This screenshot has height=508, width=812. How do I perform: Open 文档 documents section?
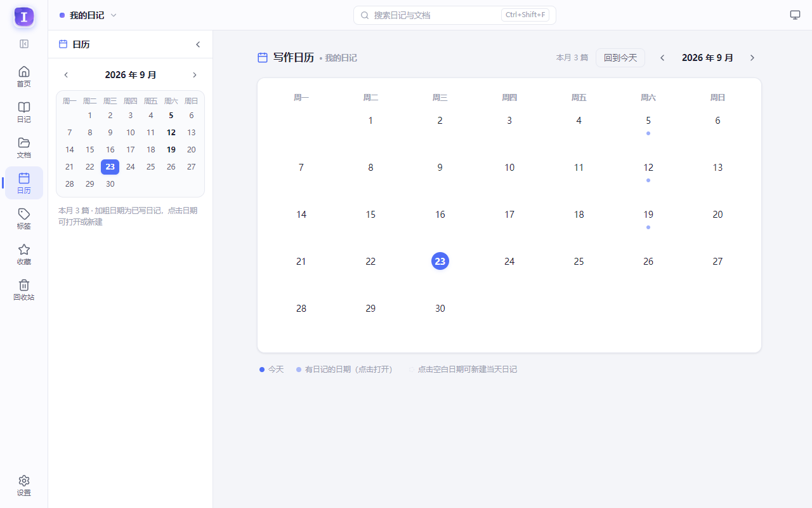click(x=24, y=147)
